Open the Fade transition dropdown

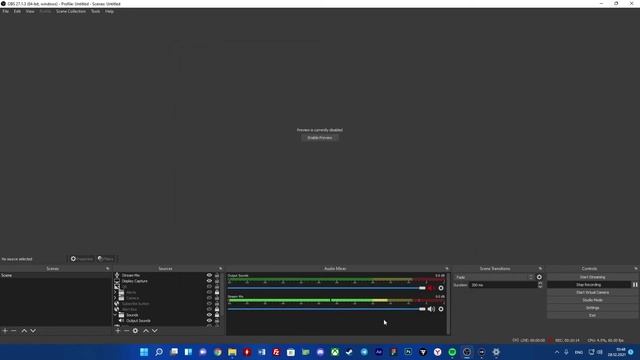(494, 277)
